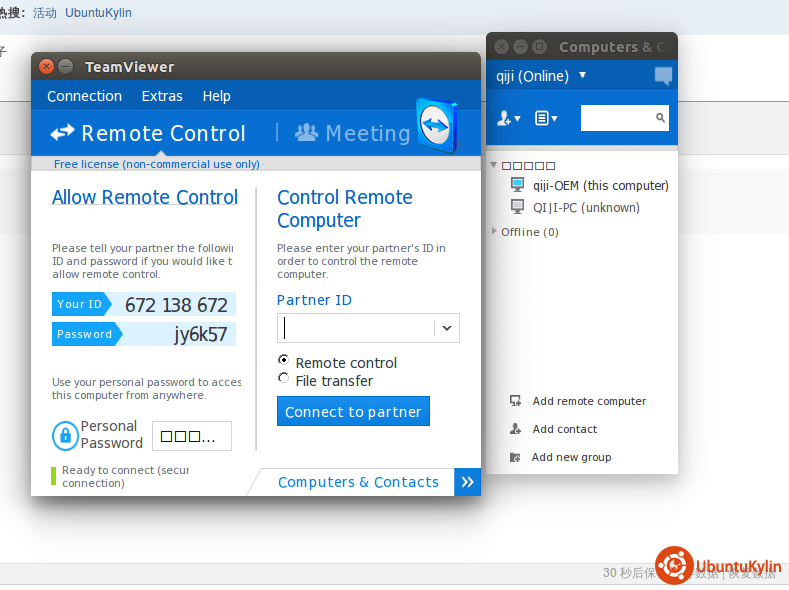This screenshot has height=590, width=789.
Task: Click the search magnifier icon
Action: [x=661, y=118]
